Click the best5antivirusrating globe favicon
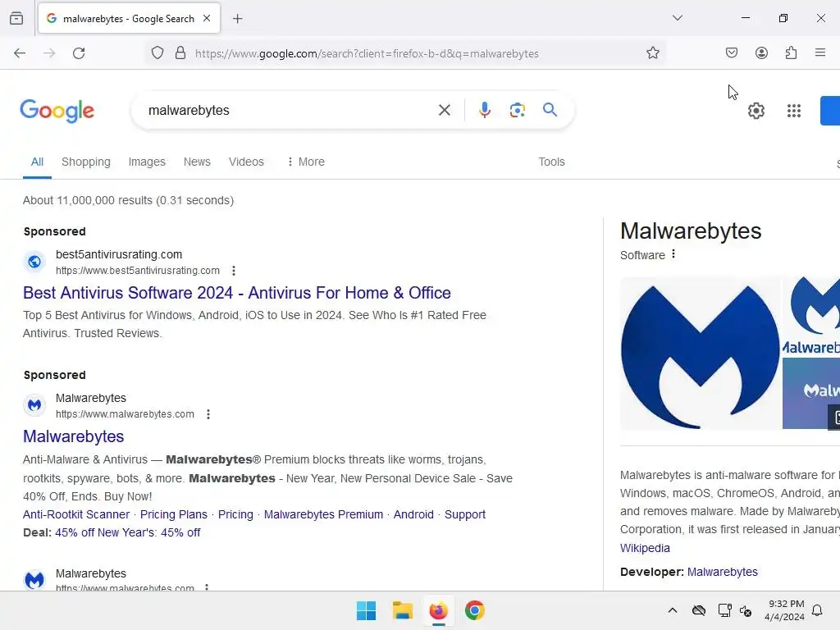The width and height of the screenshot is (840, 630). pos(34,262)
